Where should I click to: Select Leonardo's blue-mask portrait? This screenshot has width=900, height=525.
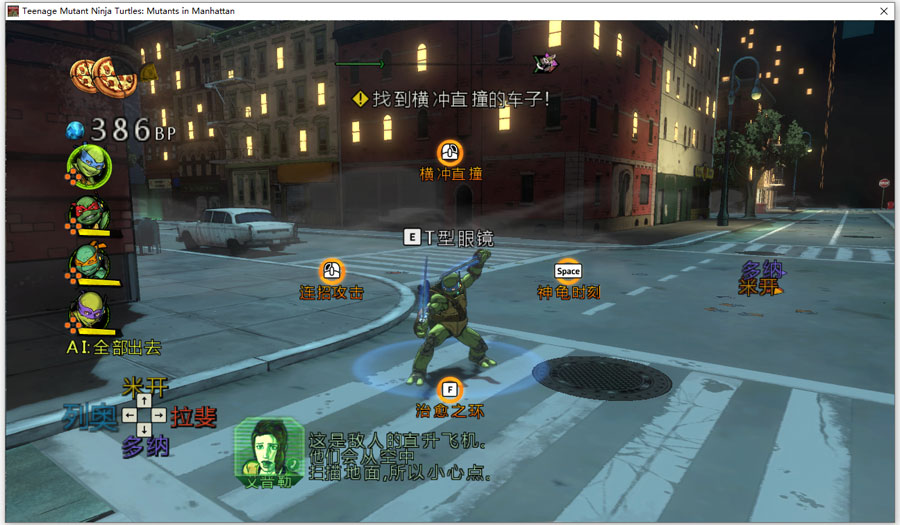tap(89, 167)
